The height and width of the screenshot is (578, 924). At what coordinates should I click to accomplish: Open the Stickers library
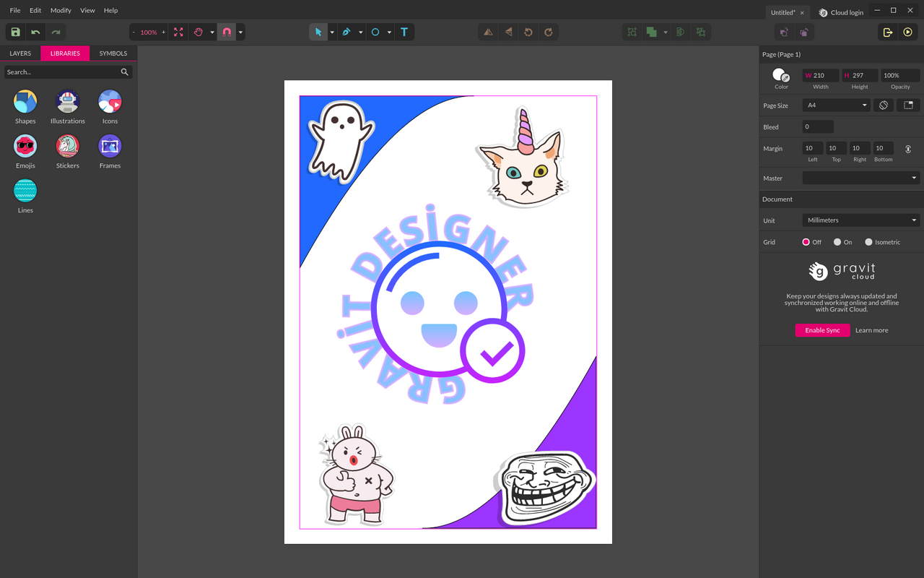[68, 152]
